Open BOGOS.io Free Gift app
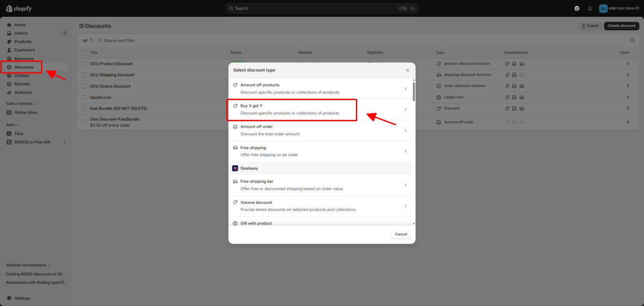Screen dimensions: 644x306 (32, 142)
